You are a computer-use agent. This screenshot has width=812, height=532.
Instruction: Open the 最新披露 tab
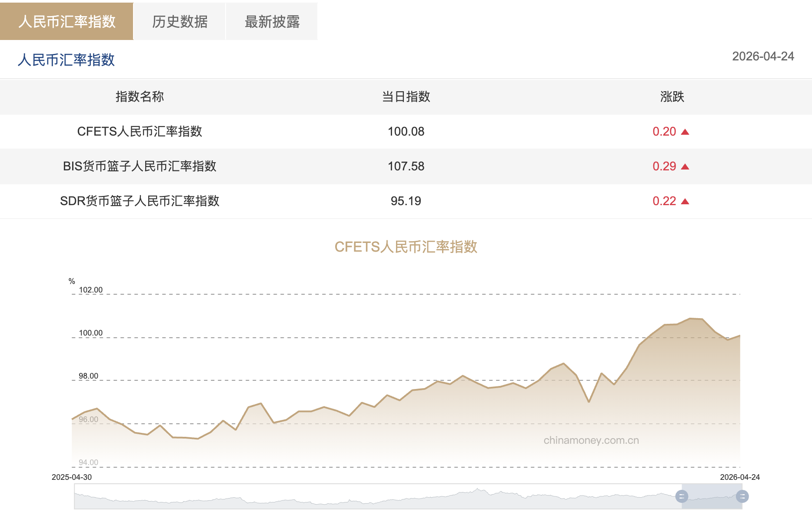click(272, 20)
